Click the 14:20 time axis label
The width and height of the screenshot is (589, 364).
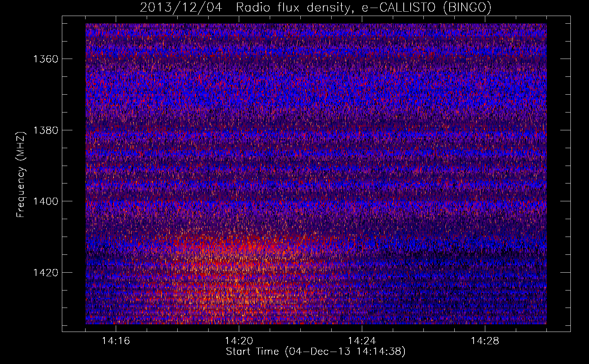tap(239, 341)
